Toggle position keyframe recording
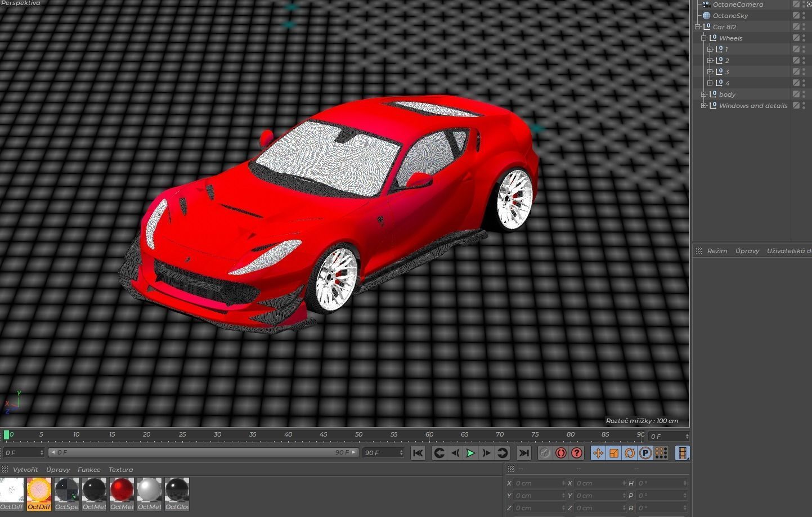Image resolution: width=812 pixels, height=517 pixels. tap(598, 453)
